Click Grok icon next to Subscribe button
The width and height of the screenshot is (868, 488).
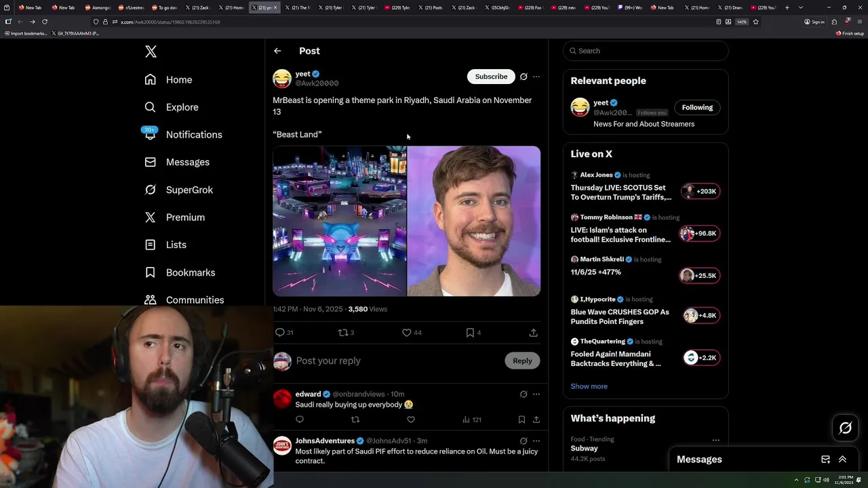tap(524, 77)
